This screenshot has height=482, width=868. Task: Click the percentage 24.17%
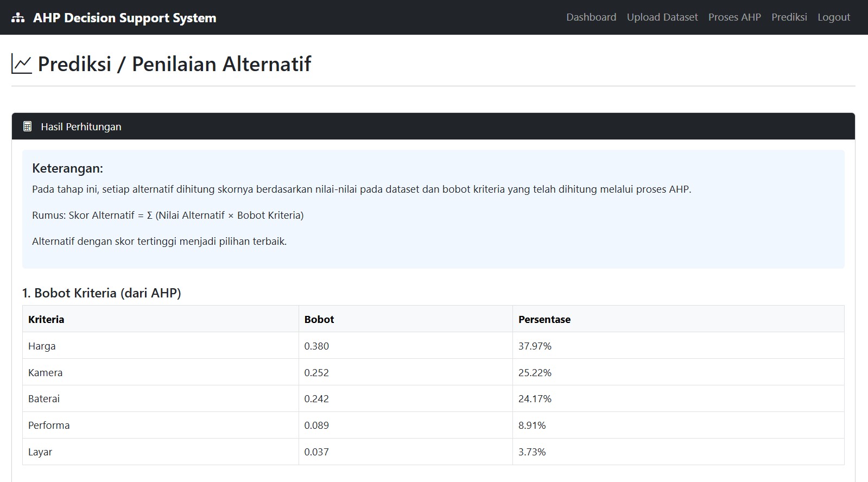(x=535, y=399)
